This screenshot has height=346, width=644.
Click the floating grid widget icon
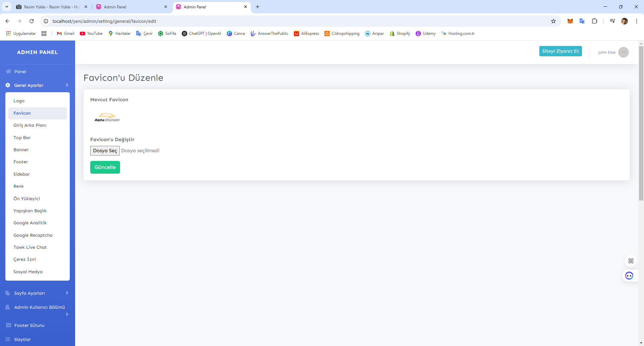click(631, 261)
